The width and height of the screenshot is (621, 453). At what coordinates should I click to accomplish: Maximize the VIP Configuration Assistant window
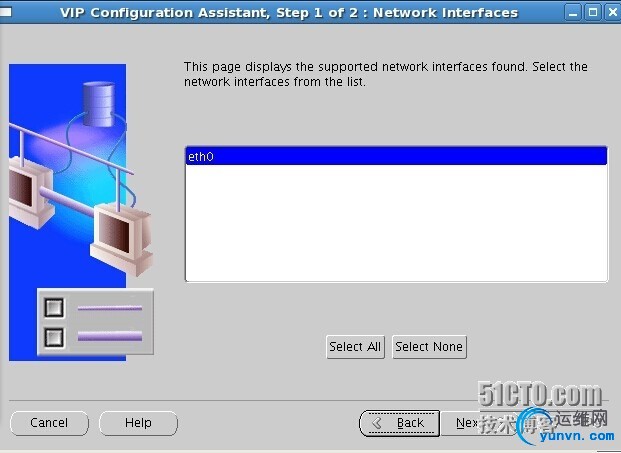click(x=592, y=13)
